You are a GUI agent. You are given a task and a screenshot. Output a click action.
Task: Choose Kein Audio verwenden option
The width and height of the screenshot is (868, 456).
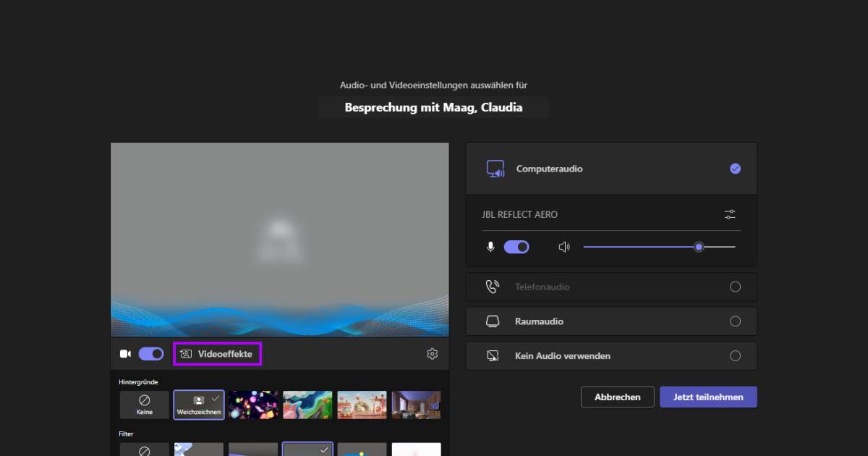[735, 355]
